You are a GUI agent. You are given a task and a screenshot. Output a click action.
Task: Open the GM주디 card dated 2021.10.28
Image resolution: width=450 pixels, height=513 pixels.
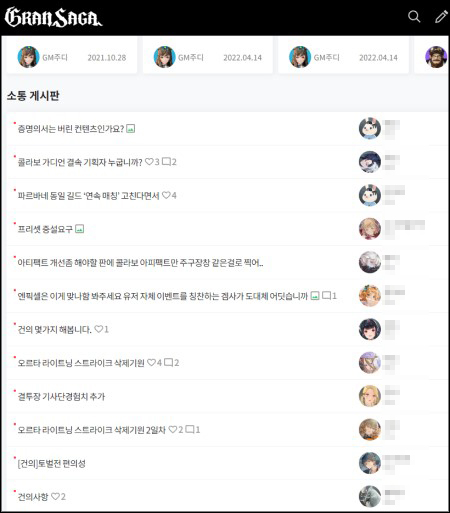72,56
